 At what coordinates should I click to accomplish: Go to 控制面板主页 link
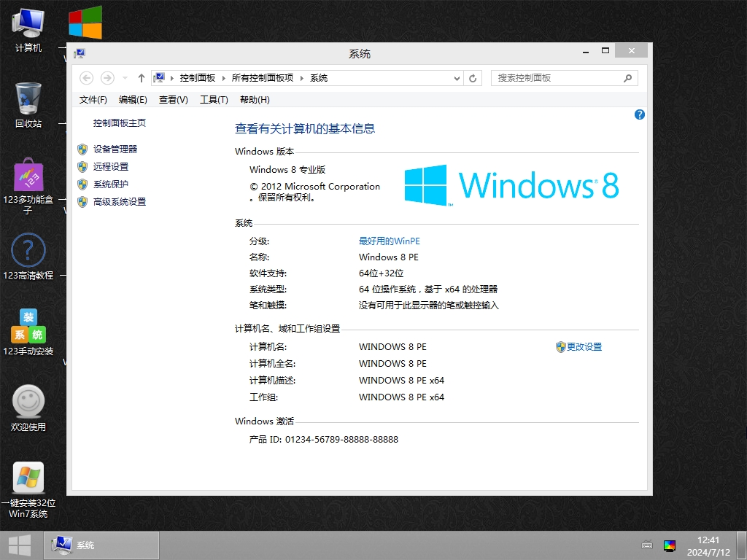(120, 122)
